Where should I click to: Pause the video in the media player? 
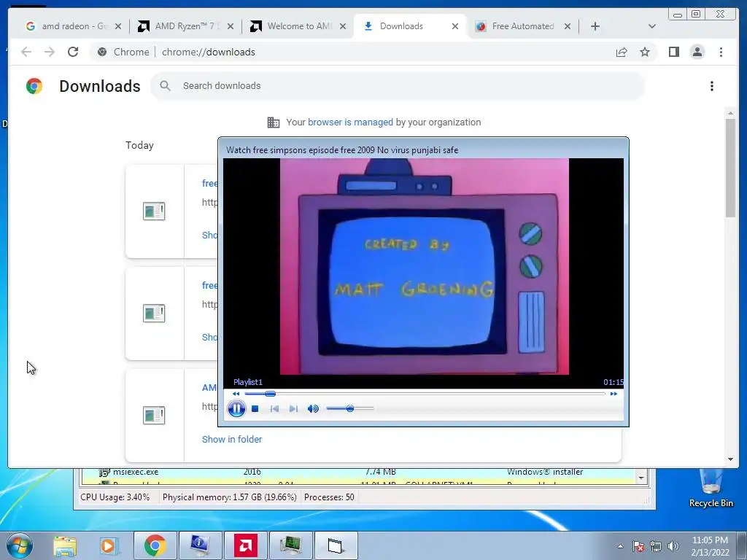tap(236, 408)
